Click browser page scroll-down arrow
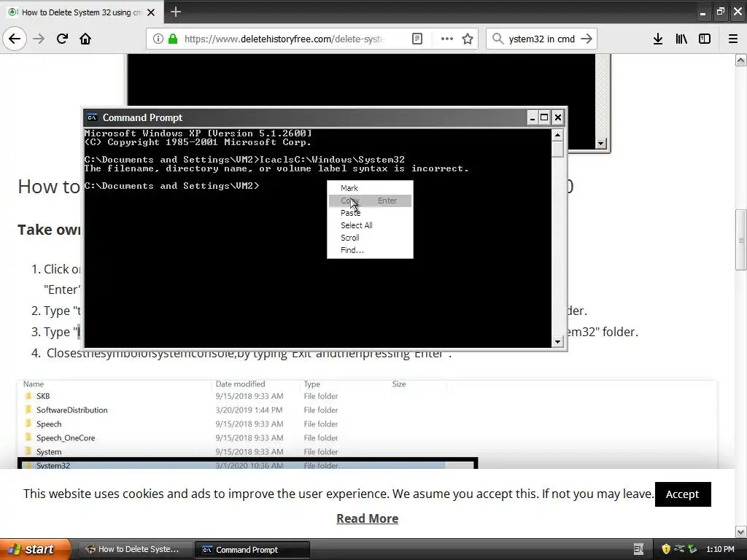The width and height of the screenshot is (747, 560). 741,532
